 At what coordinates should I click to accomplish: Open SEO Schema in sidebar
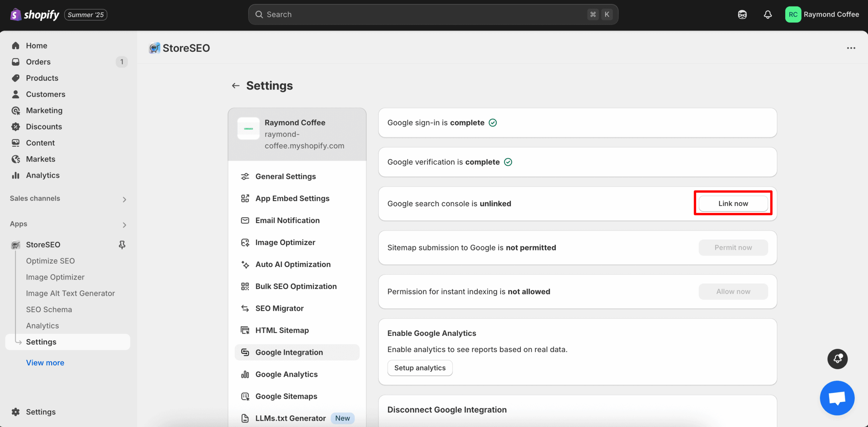49,310
